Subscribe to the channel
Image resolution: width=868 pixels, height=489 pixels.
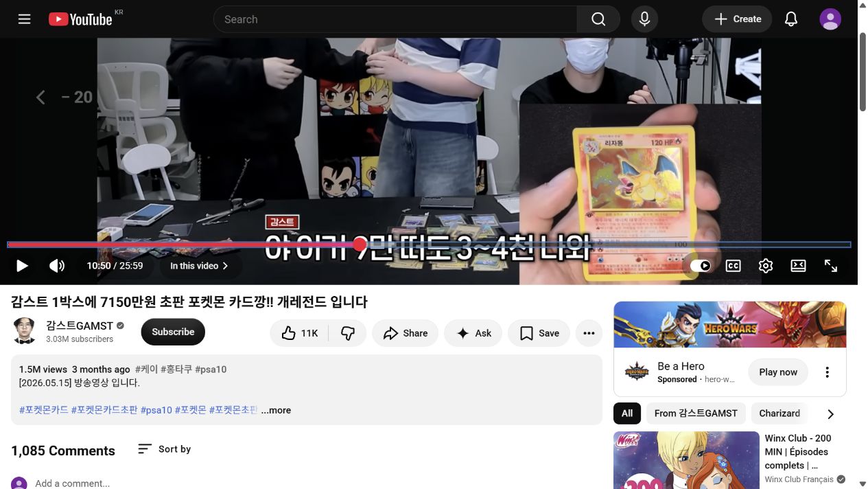pos(173,332)
